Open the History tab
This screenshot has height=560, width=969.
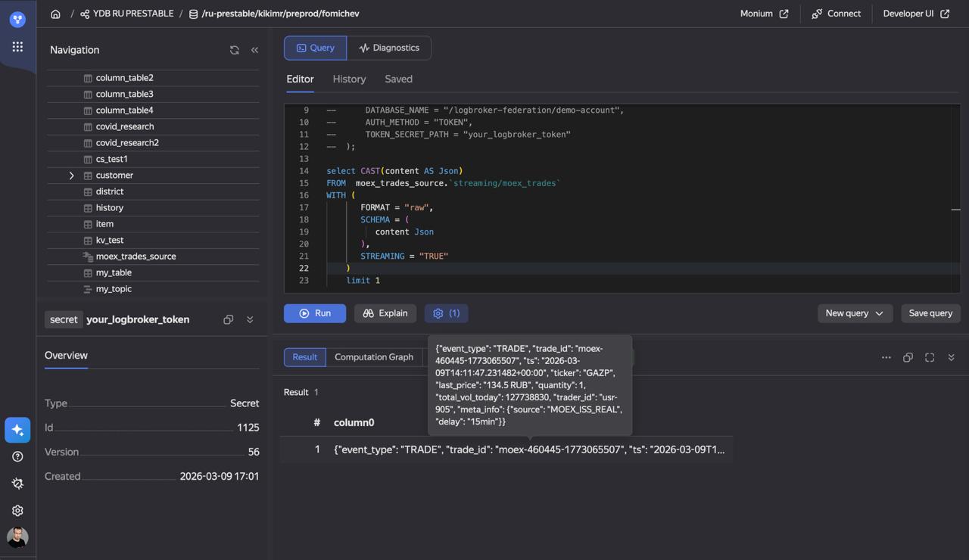click(x=349, y=79)
